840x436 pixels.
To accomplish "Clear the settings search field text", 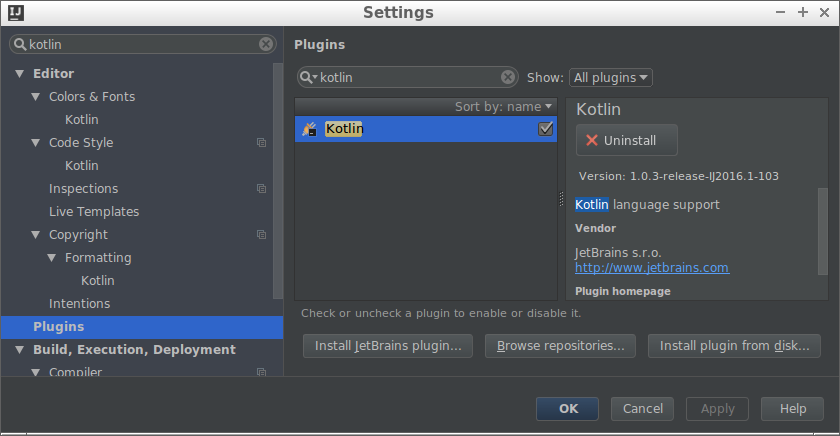I will (266, 44).
